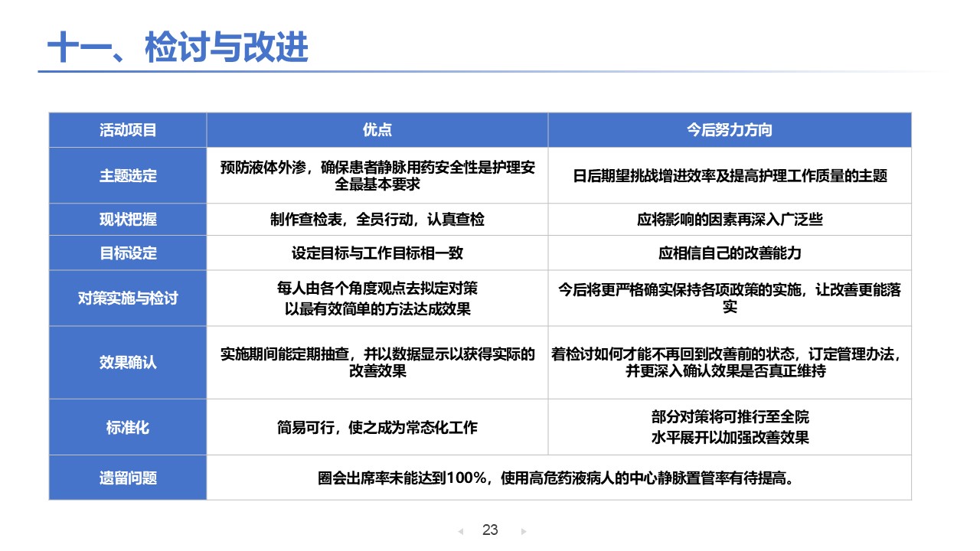Select the 现状把握 row label
The width and height of the screenshot is (980, 551).
(x=128, y=220)
